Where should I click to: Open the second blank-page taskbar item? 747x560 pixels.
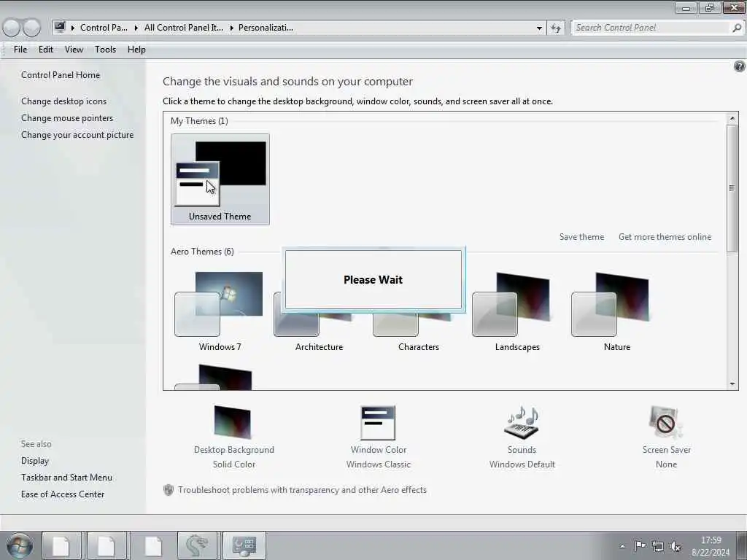click(107, 545)
